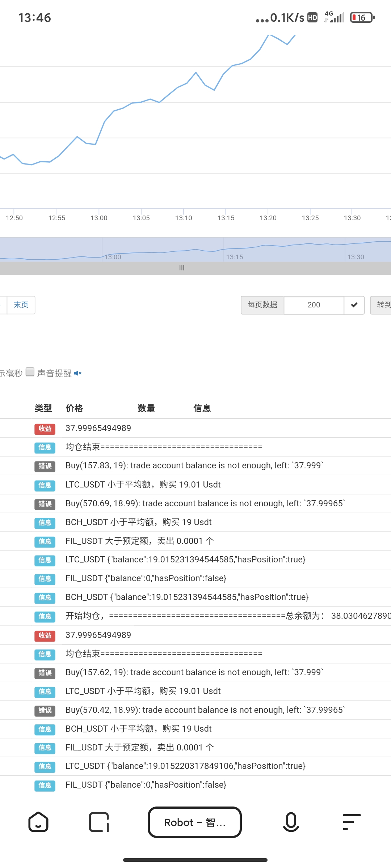Screen dimensions: 391x868
Task: Grab the chart navigator scrollbar handle
Action: (182, 268)
